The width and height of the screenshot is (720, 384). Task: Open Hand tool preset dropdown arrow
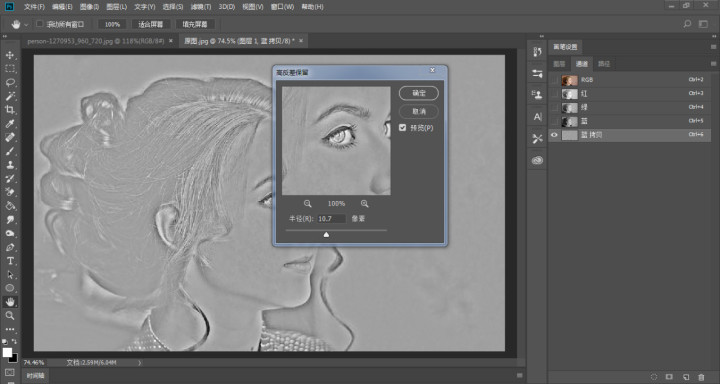pyautogui.click(x=26, y=24)
